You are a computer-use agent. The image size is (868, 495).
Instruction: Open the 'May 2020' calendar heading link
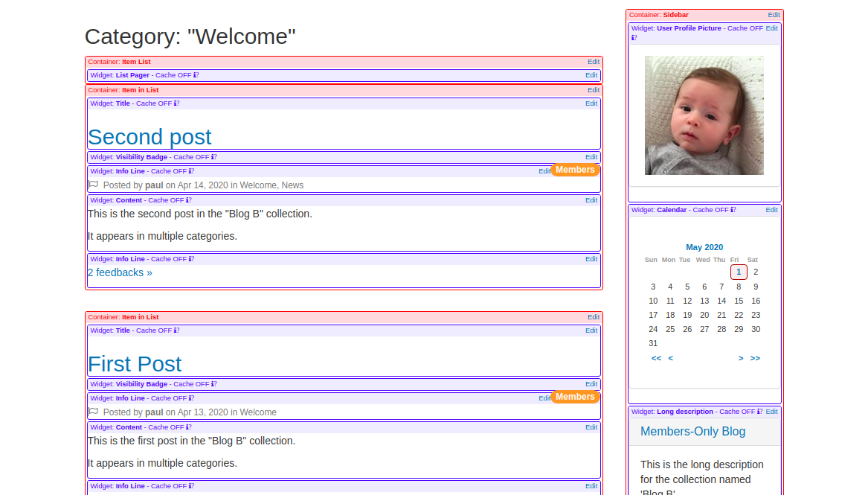point(704,247)
